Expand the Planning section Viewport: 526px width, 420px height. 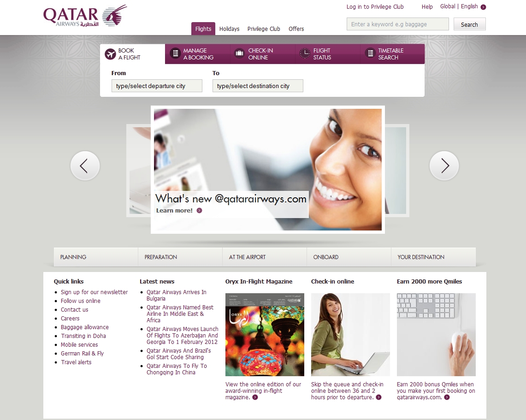(96, 257)
